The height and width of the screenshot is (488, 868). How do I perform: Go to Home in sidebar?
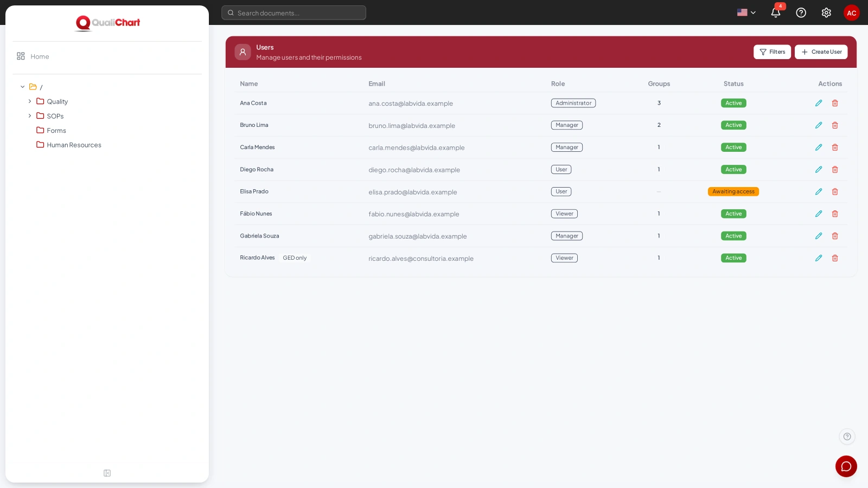pyautogui.click(x=33, y=56)
